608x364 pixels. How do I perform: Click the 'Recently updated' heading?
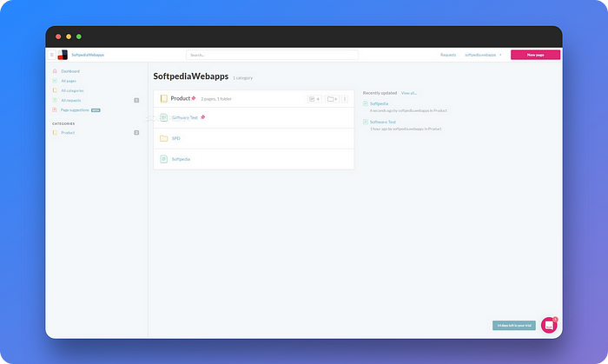[x=380, y=93]
